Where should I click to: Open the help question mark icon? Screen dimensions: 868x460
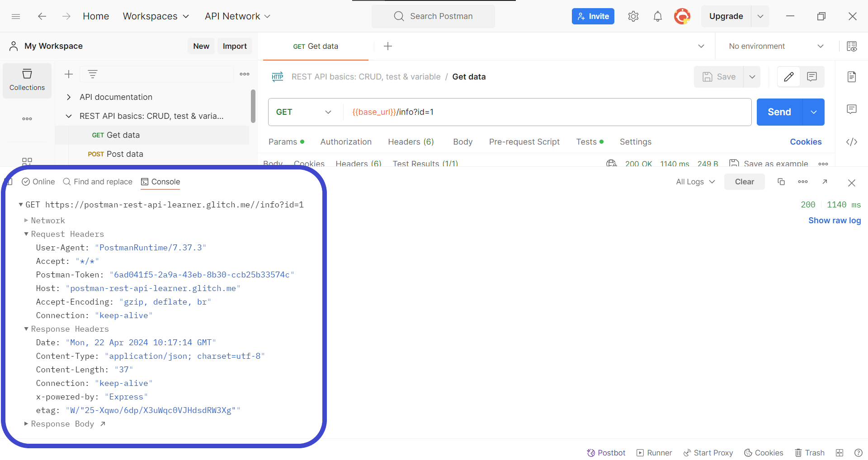pos(859,453)
